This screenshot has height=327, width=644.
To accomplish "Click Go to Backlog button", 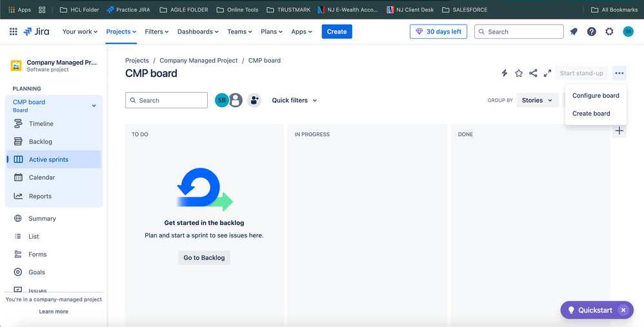I will pos(204,257).
